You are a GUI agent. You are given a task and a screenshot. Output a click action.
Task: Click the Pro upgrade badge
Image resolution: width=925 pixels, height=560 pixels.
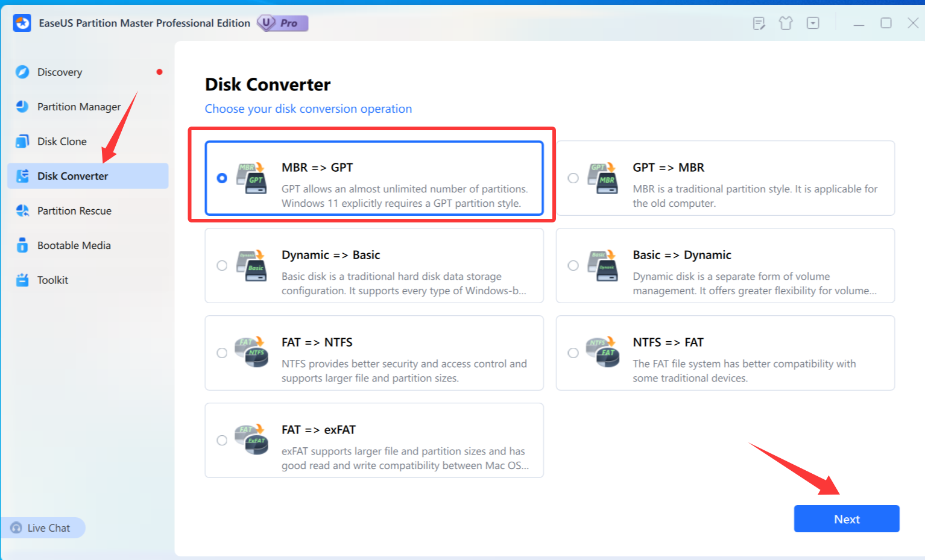(x=283, y=23)
